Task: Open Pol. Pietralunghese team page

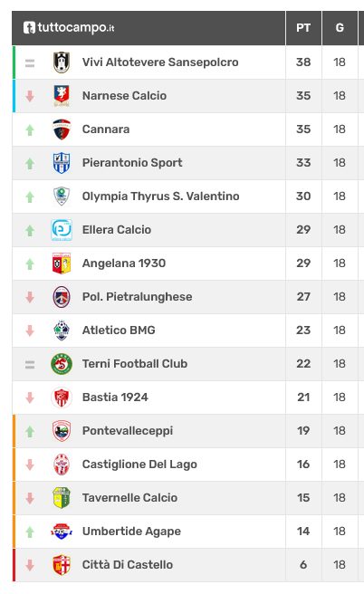Action: (x=137, y=297)
